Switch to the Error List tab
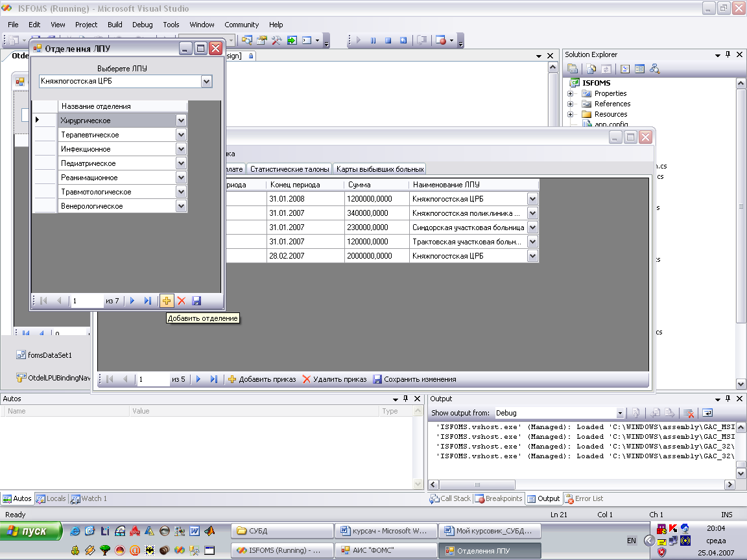747x560 pixels. coord(584,498)
